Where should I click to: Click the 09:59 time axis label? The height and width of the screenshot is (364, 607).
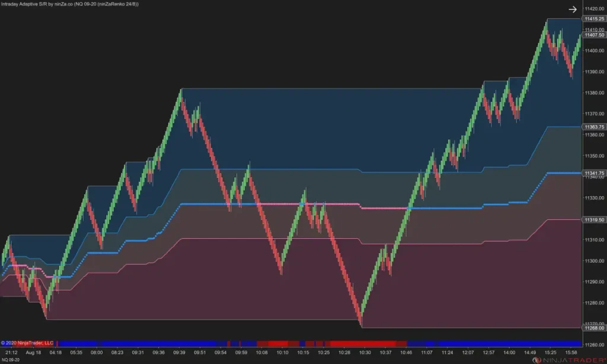tap(241, 352)
